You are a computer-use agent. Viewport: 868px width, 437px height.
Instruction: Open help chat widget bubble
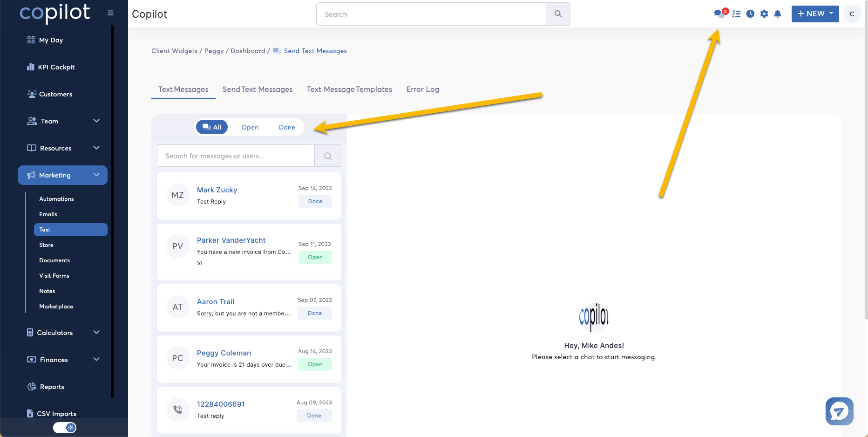point(839,411)
